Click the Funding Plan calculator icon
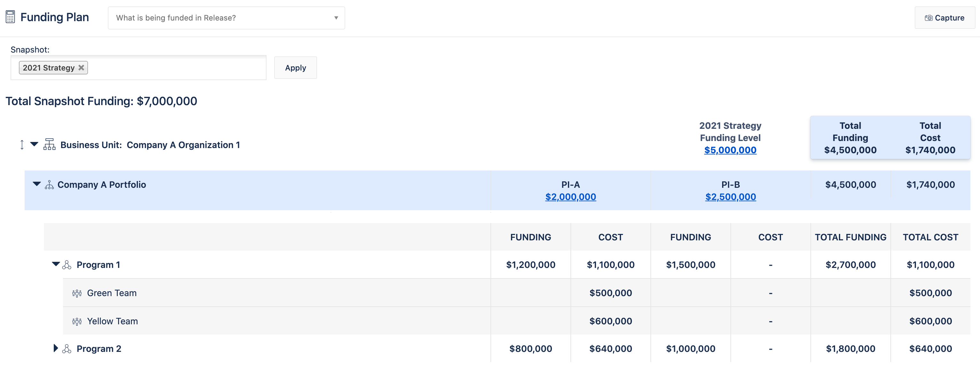Image resolution: width=980 pixels, height=390 pixels. pyautogui.click(x=10, y=17)
